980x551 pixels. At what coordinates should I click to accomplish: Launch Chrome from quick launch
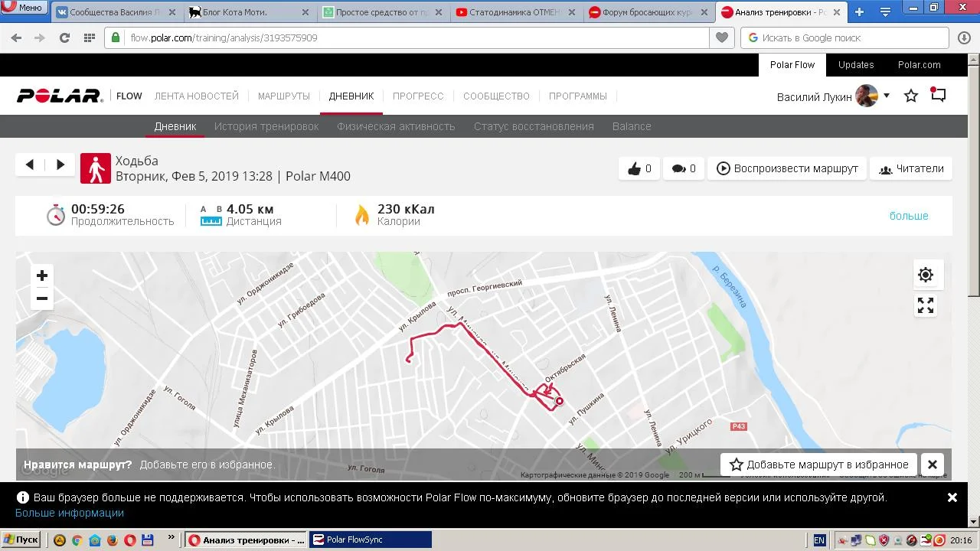coord(77,540)
